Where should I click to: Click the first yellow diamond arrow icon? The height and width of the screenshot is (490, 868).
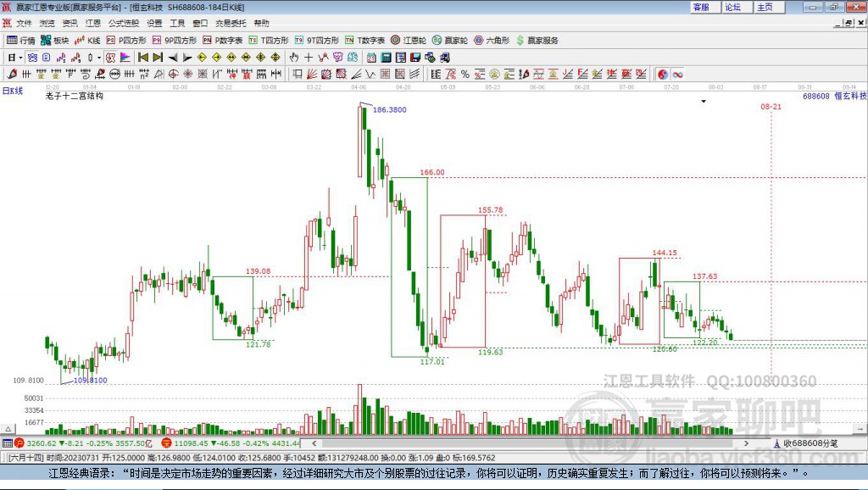tap(202, 57)
